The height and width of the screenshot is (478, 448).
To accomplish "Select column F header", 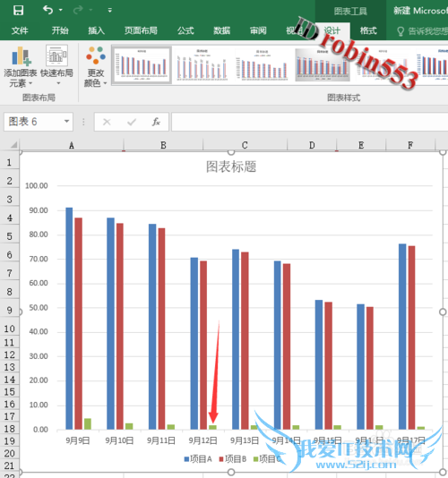I will [410, 145].
